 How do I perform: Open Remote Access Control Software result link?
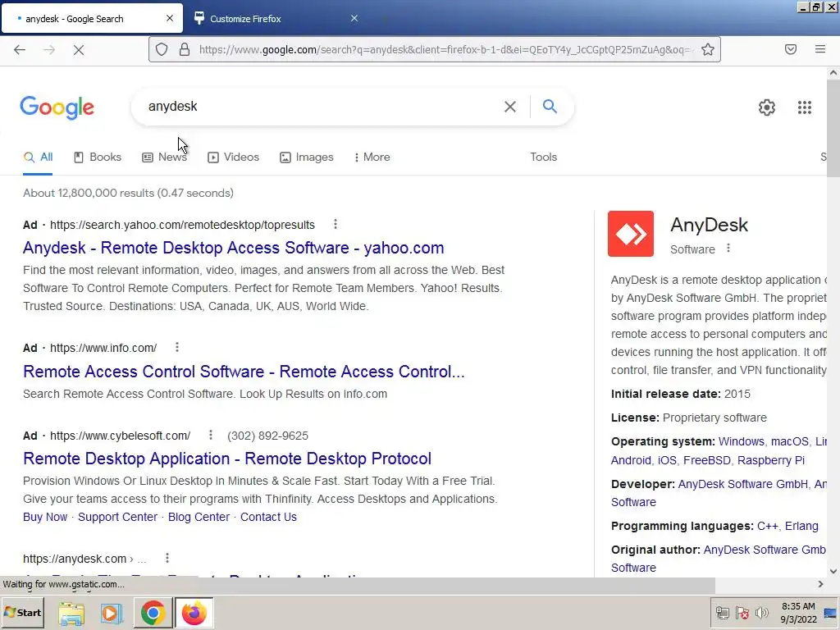click(x=244, y=372)
